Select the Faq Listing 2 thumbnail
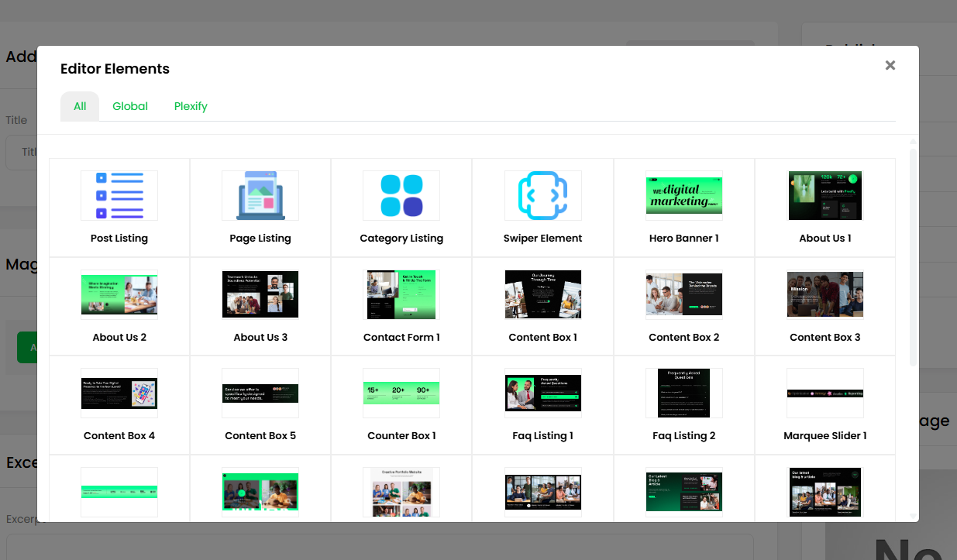 683,393
